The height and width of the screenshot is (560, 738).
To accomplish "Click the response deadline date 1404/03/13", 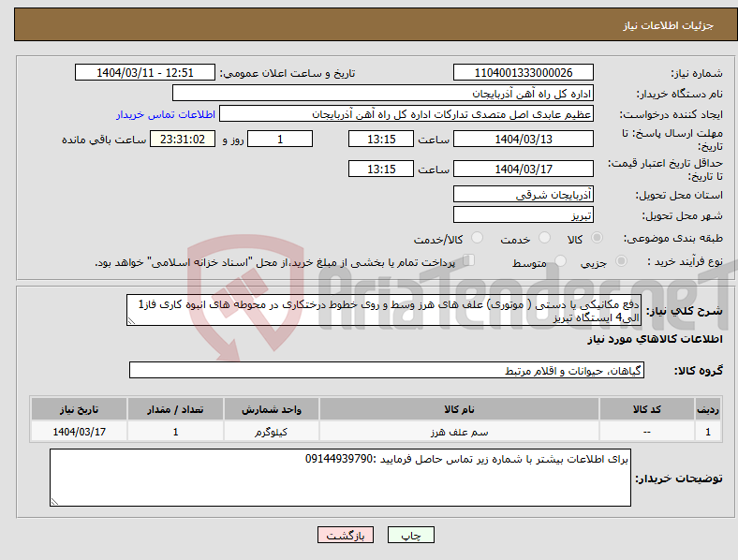I will coord(523,139).
